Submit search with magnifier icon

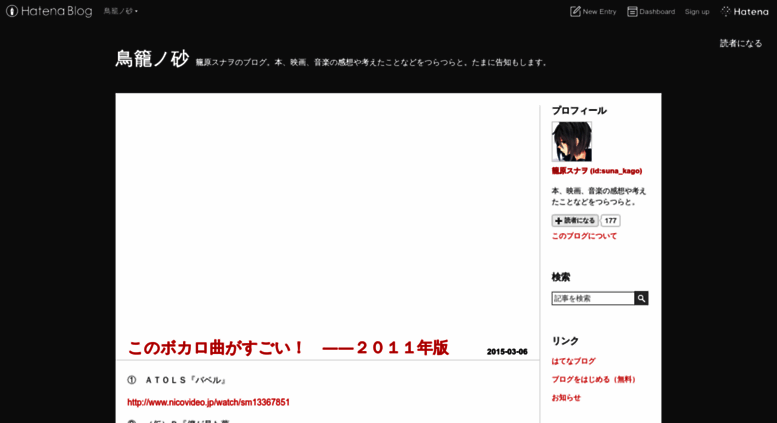[641, 298]
